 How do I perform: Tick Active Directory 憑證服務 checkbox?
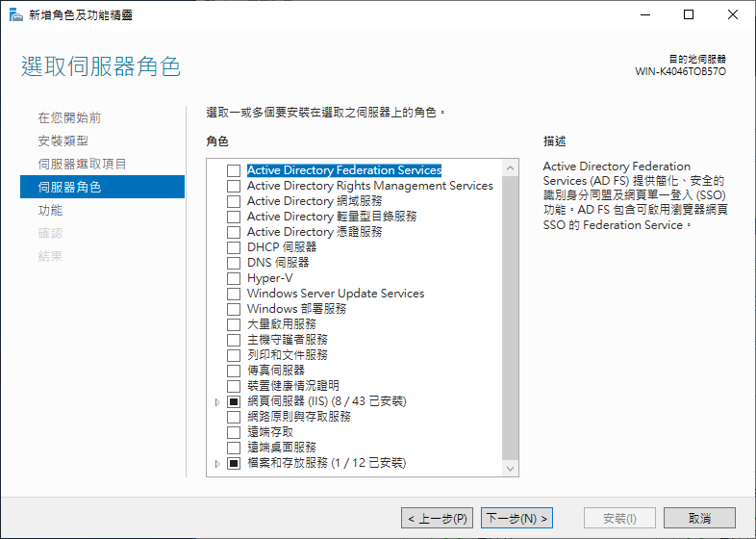pyautogui.click(x=234, y=232)
